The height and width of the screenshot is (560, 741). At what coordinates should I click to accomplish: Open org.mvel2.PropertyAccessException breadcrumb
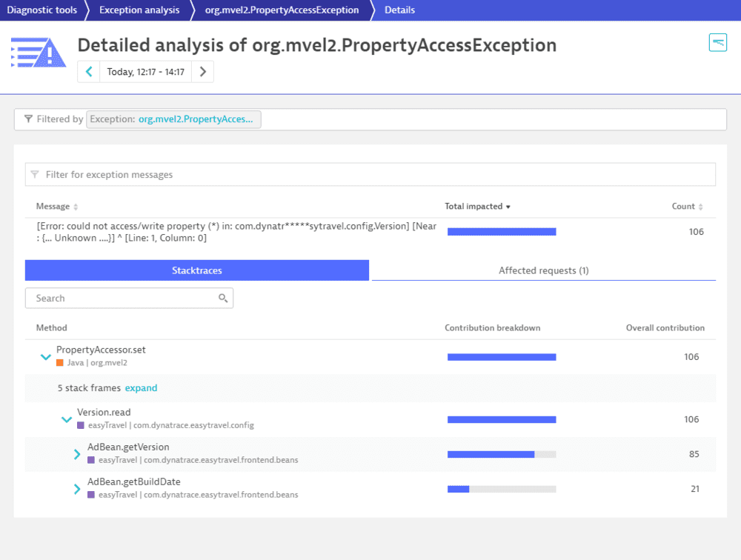click(x=282, y=10)
